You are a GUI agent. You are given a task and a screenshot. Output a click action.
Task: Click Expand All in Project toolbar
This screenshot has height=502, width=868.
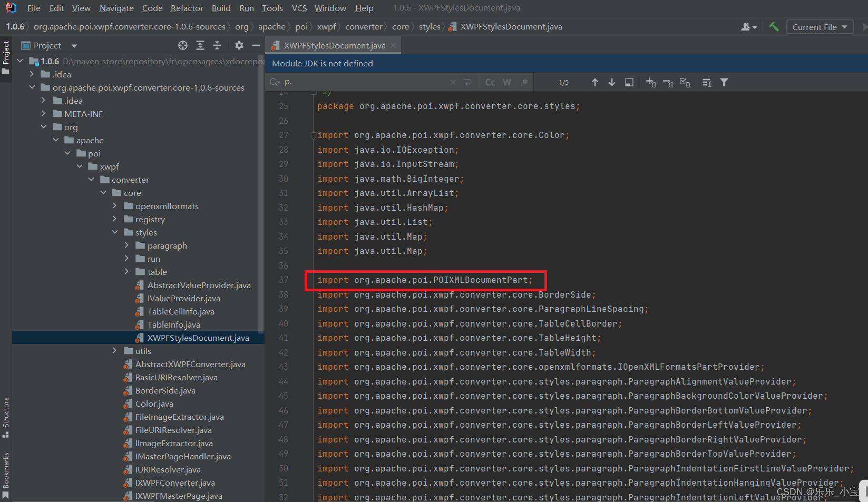point(200,45)
